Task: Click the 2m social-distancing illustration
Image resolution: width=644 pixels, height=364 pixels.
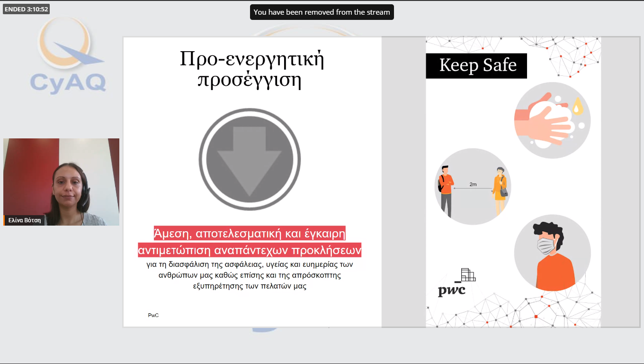Action: [x=473, y=187]
